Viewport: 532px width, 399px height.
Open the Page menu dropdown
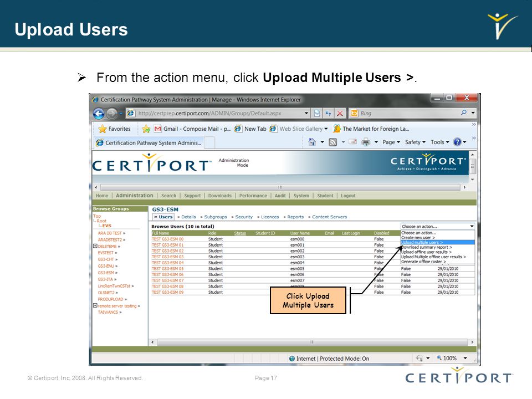tap(391, 142)
